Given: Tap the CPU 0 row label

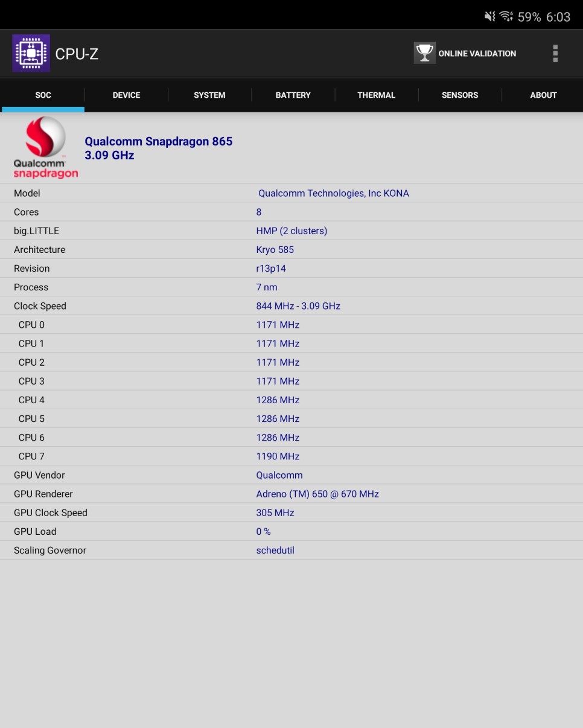Looking at the screenshot, I should pyautogui.click(x=31, y=325).
